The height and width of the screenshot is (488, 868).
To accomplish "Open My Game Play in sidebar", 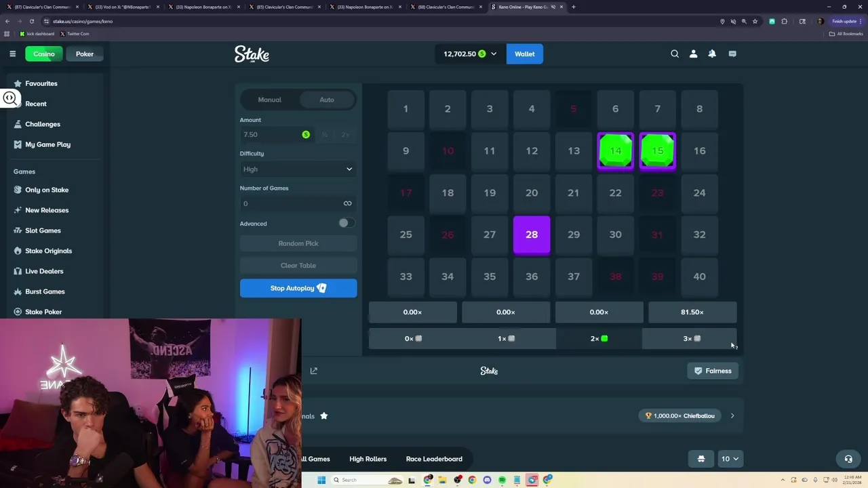I will 47,144.
